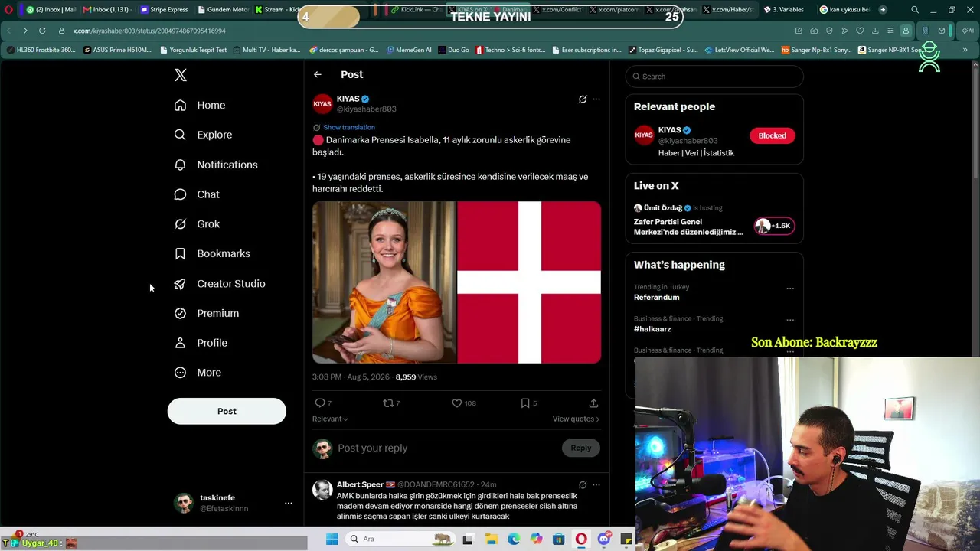Image resolution: width=980 pixels, height=551 pixels.
Task: Open the Relevant replies sort dropdown
Action: click(330, 419)
